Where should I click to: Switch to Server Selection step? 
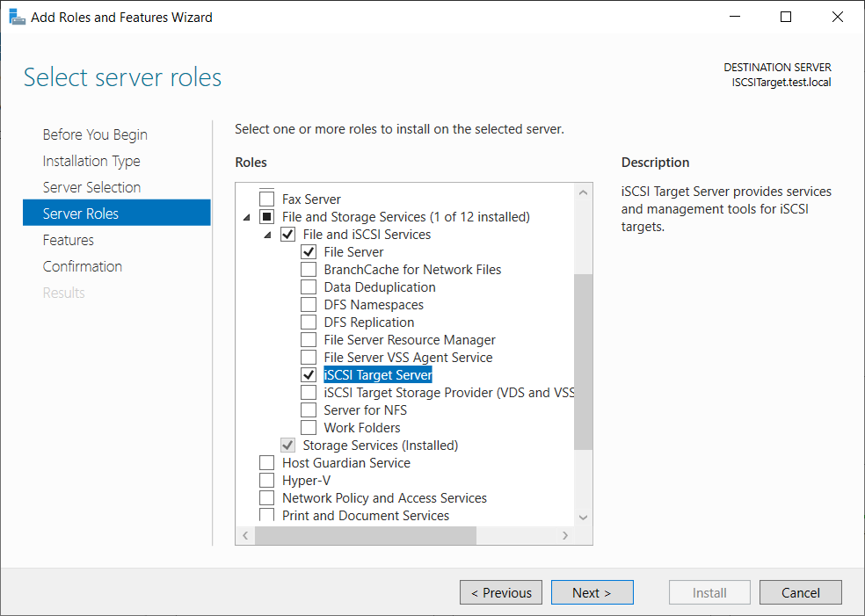[91, 187]
